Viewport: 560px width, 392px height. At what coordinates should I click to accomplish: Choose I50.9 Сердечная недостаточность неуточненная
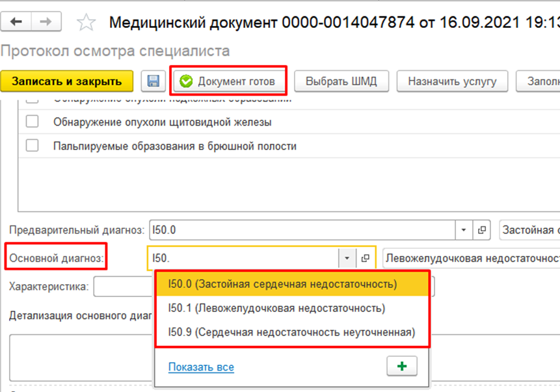pyautogui.click(x=291, y=332)
